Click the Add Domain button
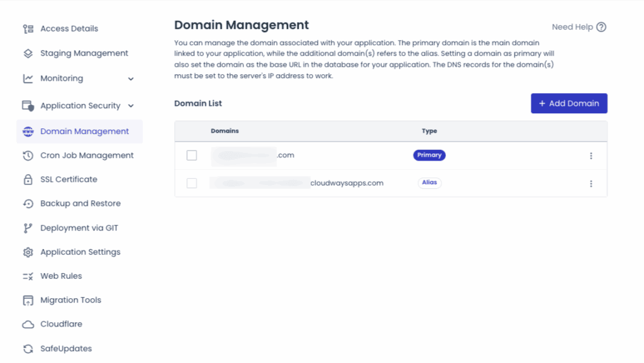644x363 pixels. point(569,104)
